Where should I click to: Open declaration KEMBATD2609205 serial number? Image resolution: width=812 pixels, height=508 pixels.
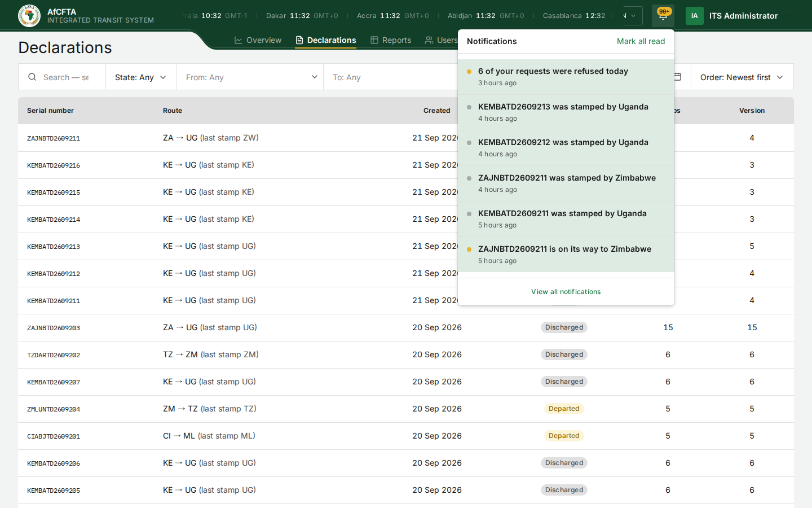[54, 491]
